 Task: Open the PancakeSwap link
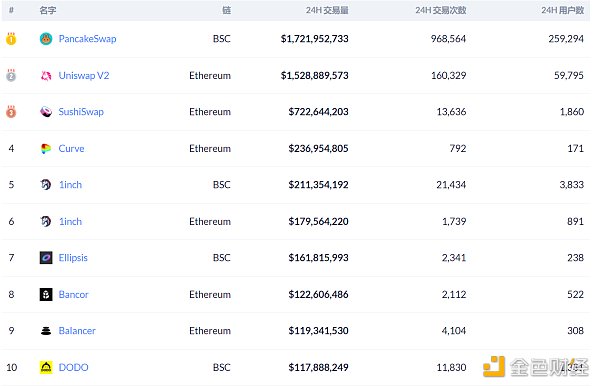click(87, 39)
